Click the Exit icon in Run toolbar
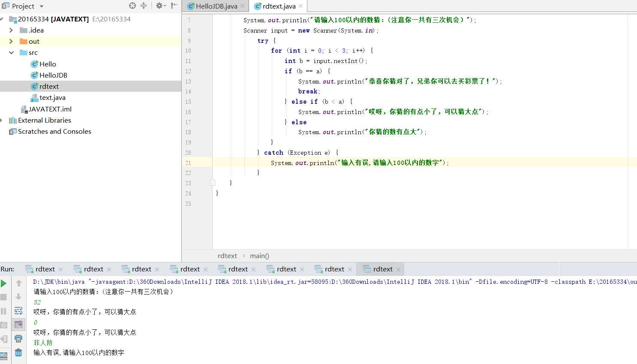Screen dimensions: 637x364 (x=4, y=339)
